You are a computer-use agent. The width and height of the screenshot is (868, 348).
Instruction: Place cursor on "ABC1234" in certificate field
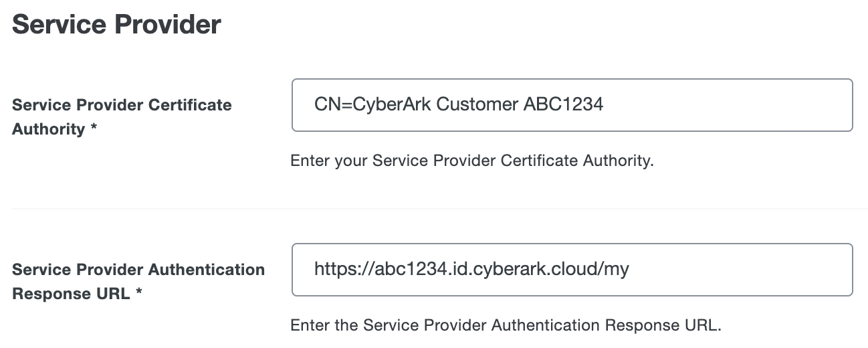point(564,105)
